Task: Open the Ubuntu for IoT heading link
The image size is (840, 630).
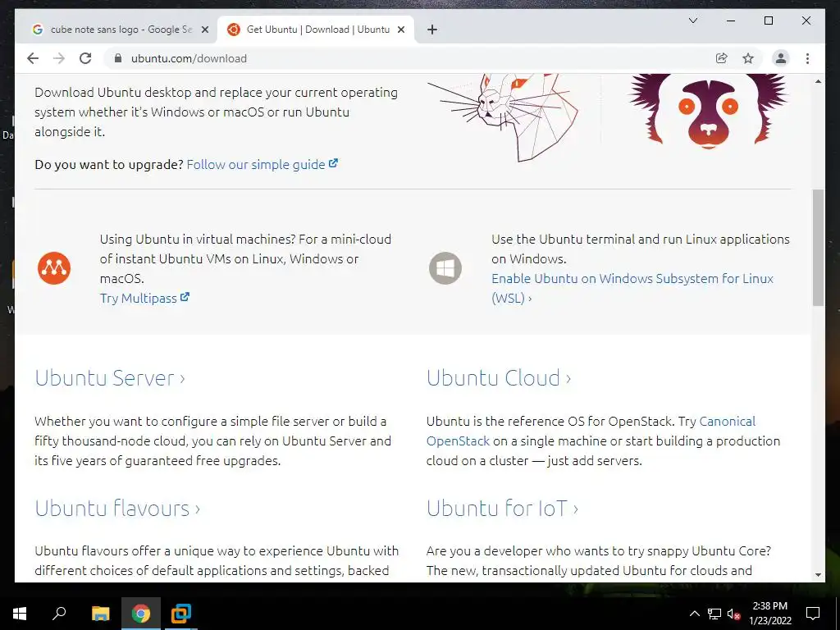Action: pos(503,508)
